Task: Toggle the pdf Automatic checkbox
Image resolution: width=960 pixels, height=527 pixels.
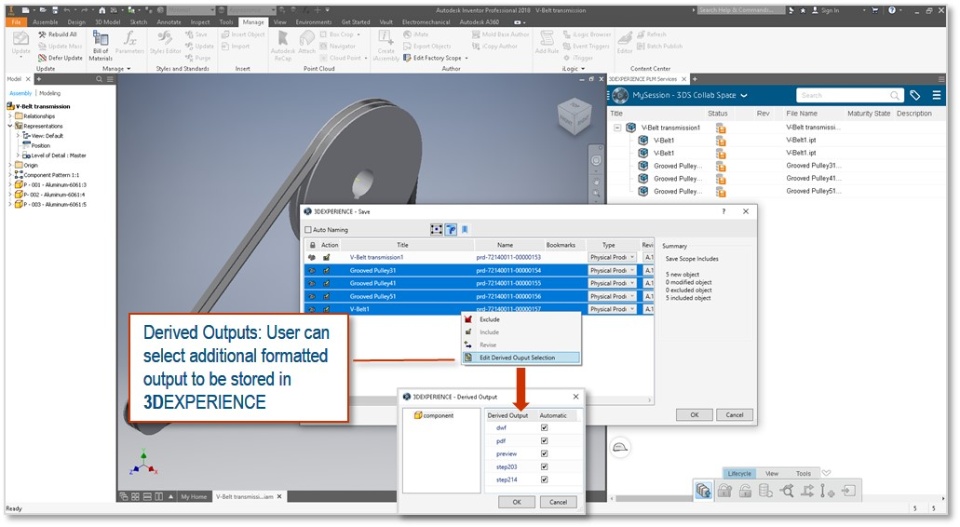Action: tap(544, 441)
